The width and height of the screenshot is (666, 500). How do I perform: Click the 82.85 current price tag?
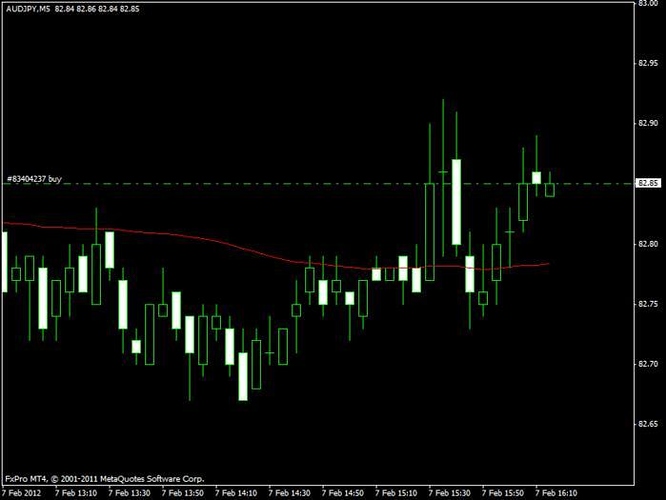coord(648,184)
